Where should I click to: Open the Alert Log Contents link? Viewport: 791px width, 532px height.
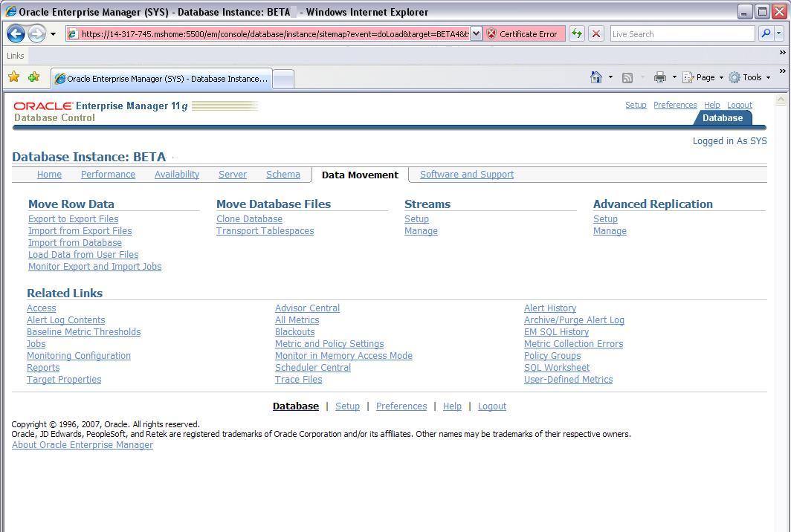(66, 320)
